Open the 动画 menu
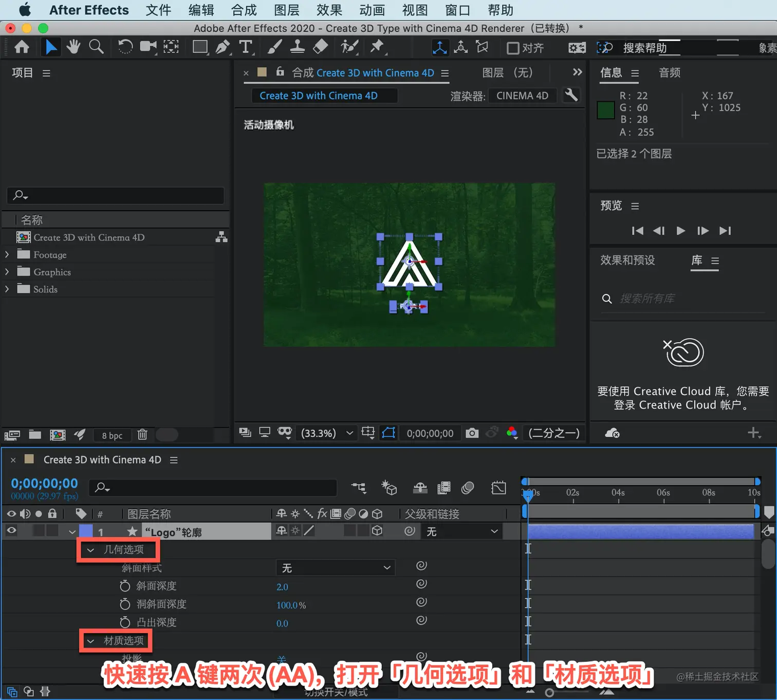Viewport: 777px width, 700px height. click(x=372, y=10)
